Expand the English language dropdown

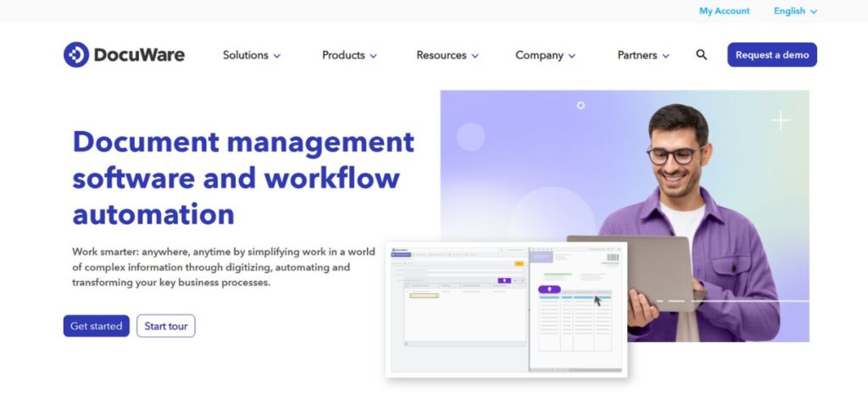pos(795,11)
